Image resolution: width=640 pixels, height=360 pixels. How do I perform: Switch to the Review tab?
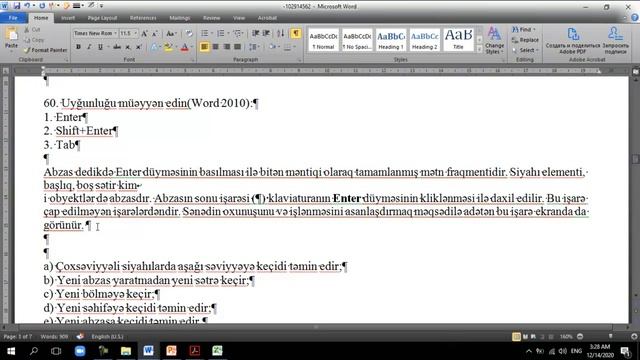coord(211,18)
